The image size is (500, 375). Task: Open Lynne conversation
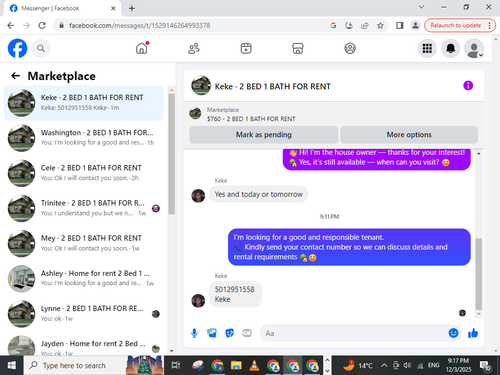[84, 314]
